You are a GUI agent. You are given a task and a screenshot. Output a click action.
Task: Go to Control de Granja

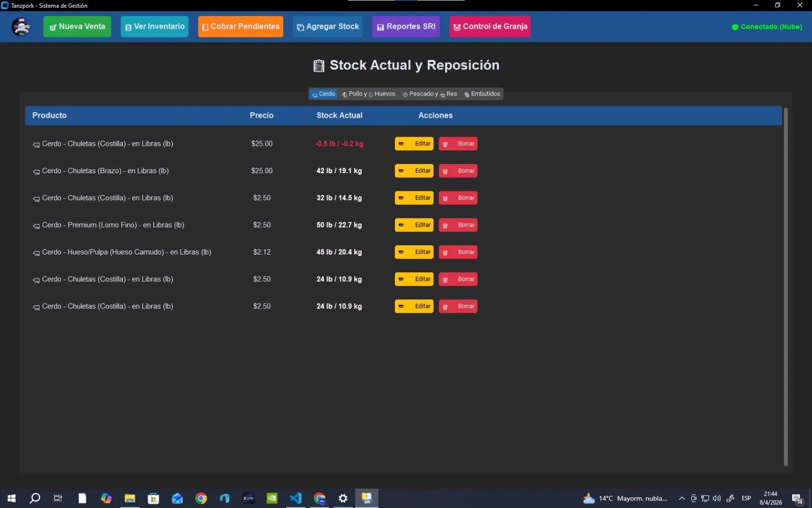[490, 26]
